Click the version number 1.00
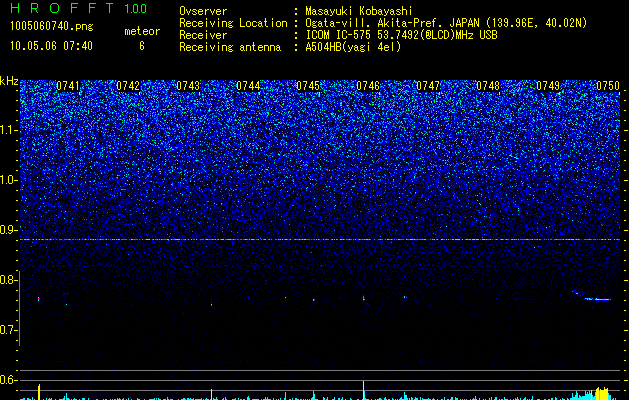The width and height of the screenshot is (629, 400). [x=136, y=8]
